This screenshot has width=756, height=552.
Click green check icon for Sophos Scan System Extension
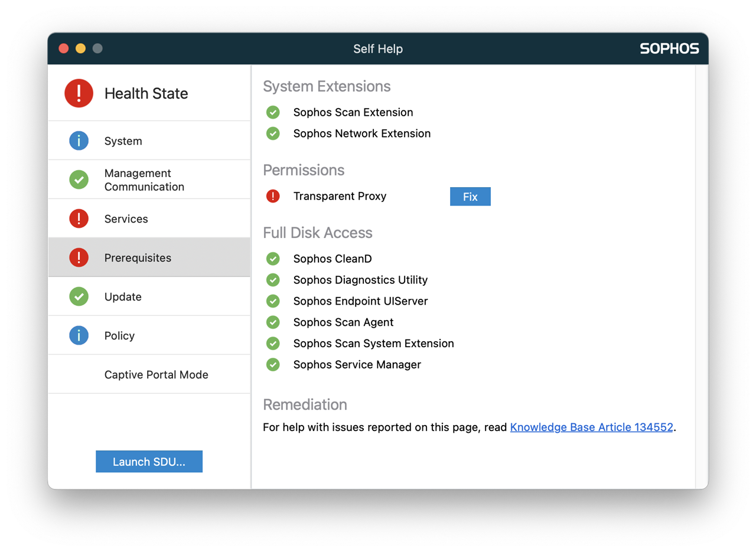273,344
